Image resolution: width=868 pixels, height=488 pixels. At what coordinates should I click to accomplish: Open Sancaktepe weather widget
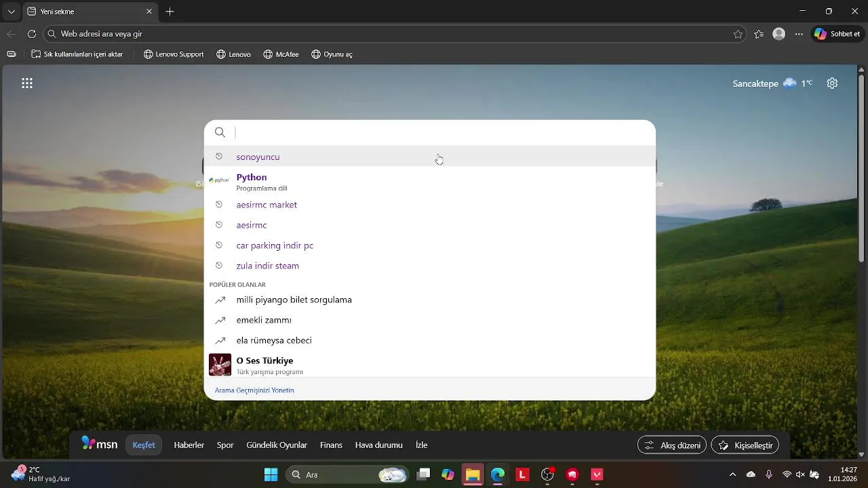[772, 83]
